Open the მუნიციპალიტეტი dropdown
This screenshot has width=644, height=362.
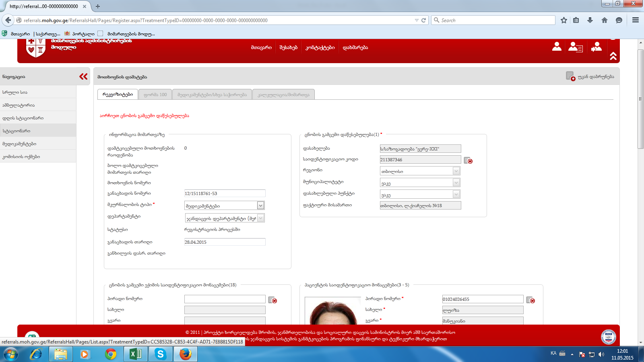(456, 183)
